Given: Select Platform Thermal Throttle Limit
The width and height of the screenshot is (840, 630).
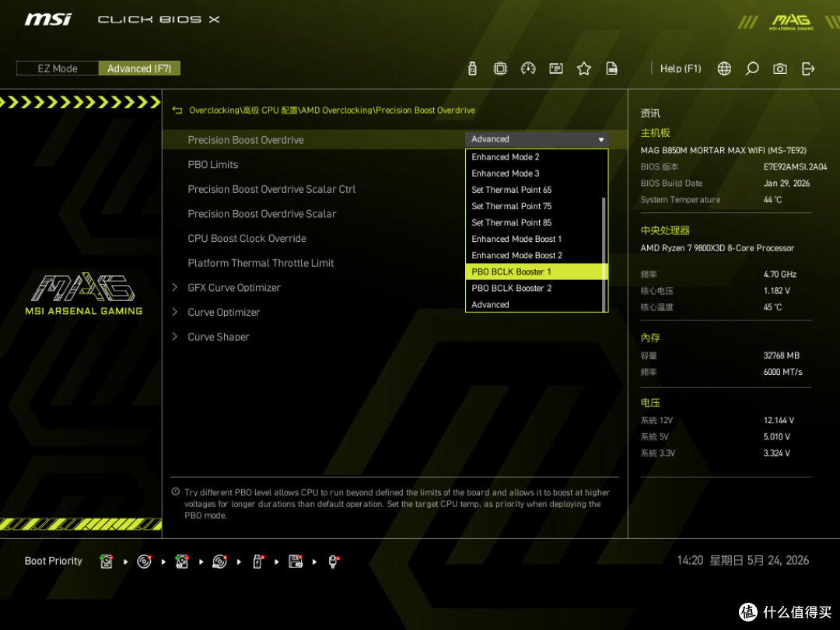Looking at the screenshot, I should [261, 263].
